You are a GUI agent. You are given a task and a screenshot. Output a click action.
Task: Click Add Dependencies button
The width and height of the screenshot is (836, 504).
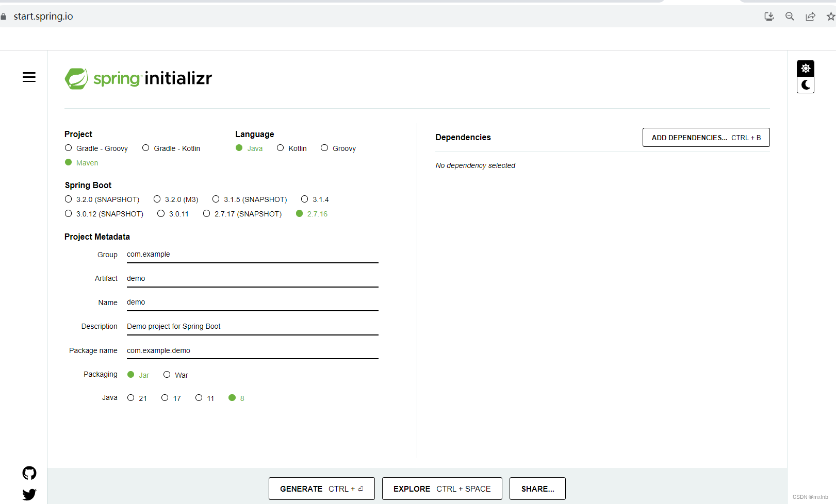click(x=706, y=138)
